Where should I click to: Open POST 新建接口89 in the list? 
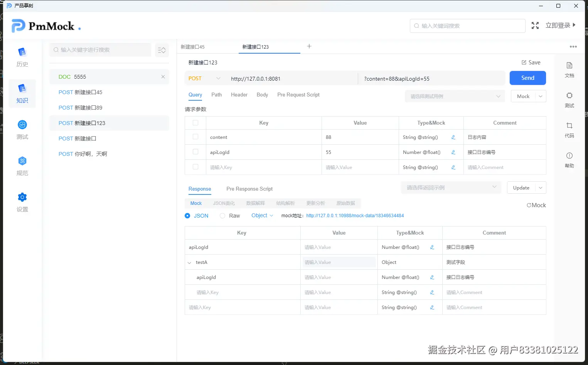tap(109, 108)
